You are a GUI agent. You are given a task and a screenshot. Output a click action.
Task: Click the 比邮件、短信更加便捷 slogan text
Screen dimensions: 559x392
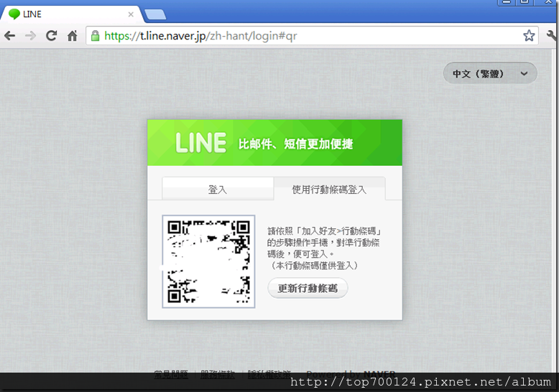(295, 144)
